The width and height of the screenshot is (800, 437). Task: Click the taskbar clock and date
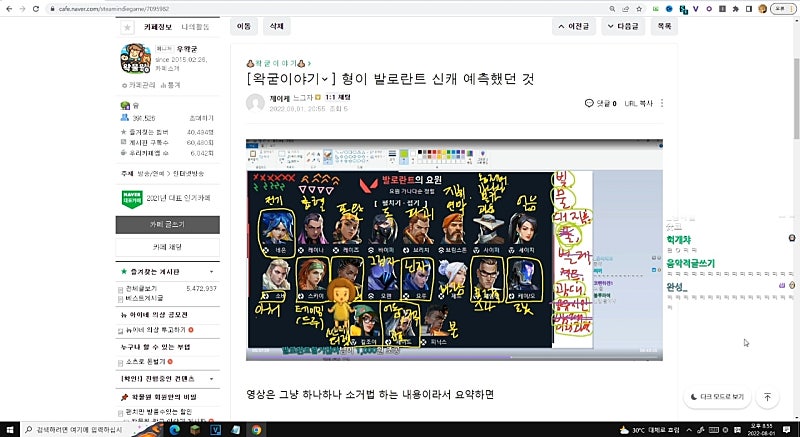tap(764, 430)
